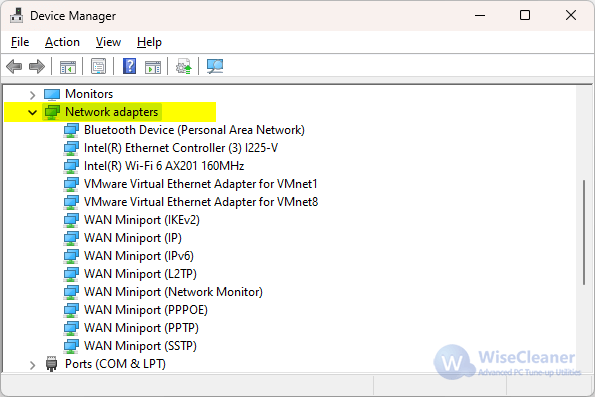Select WAN Miniport (PPTP) text
595x397 pixels.
[141, 328]
